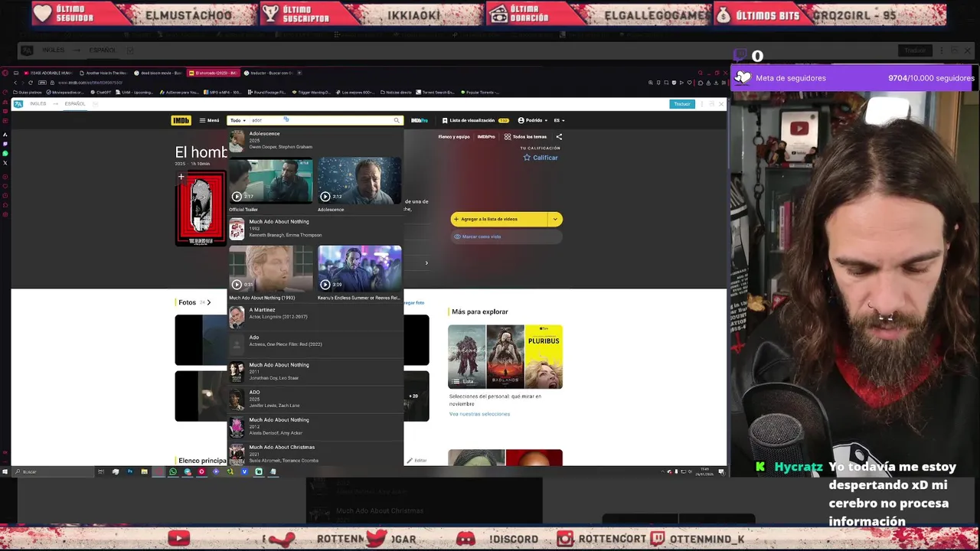980x551 pixels.
Task: Click the share icon on title page
Action: (559, 137)
